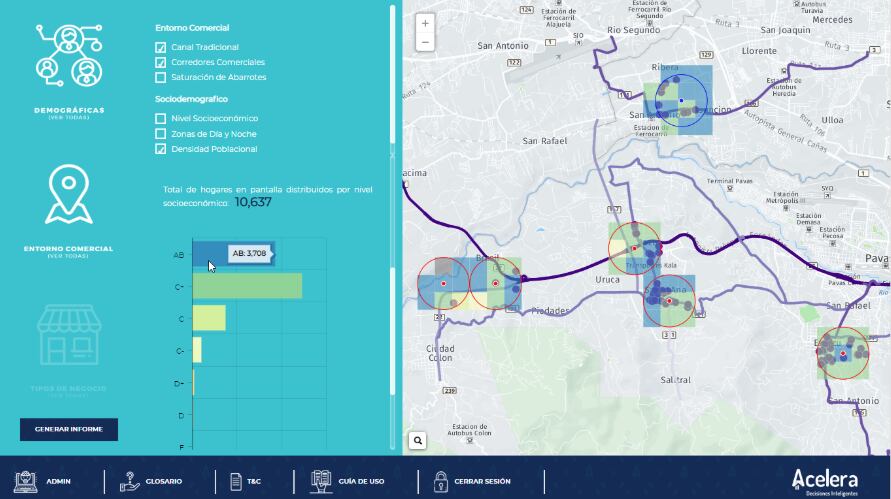Uncheck the Canal Tradicional checkbox
The image size is (891, 499).
(x=161, y=47)
